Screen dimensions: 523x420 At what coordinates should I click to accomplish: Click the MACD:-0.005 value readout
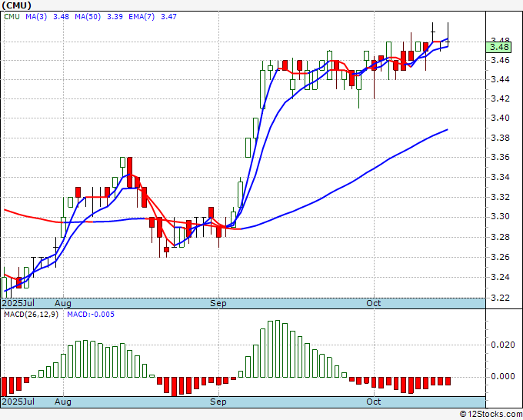[x=91, y=315]
